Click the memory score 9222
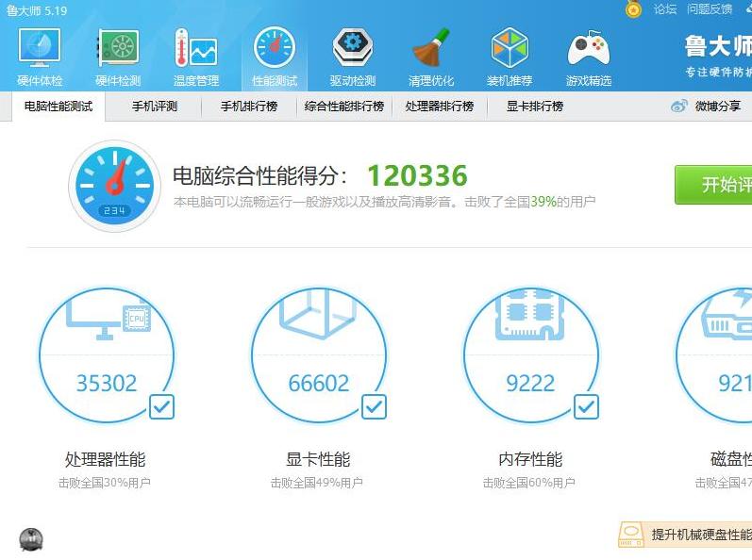This screenshot has width=752, height=560. [x=530, y=384]
